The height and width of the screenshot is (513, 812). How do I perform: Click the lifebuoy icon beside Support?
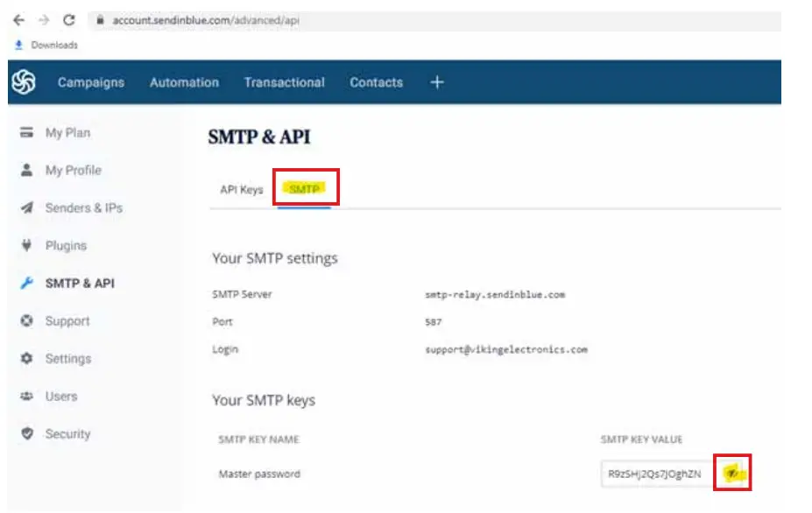tap(26, 320)
